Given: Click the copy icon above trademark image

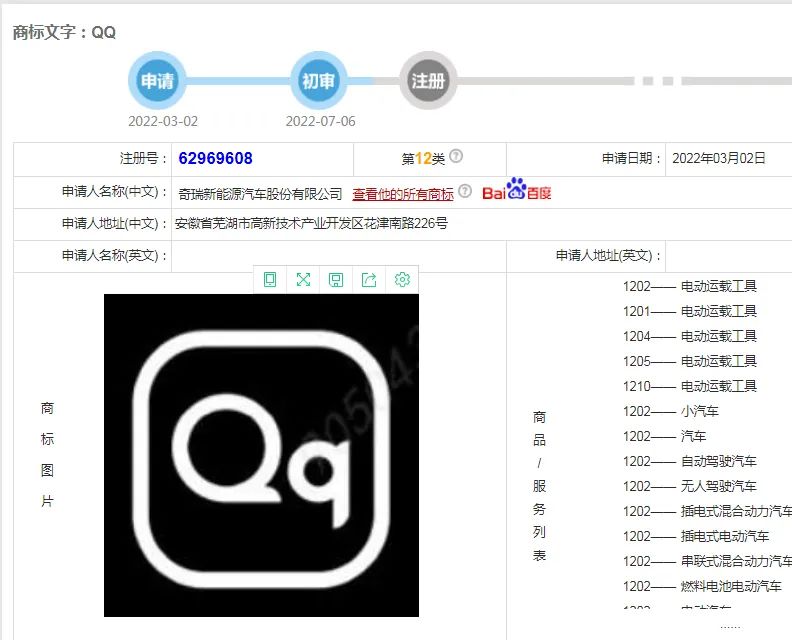Looking at the screenshot, I should tap(270, 280).
